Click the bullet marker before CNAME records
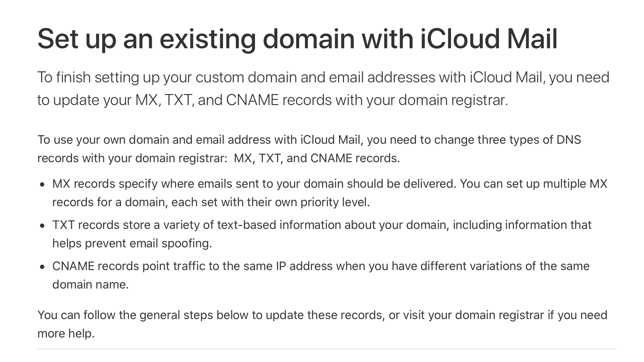This screenshot has height=362, width=644. [x=43, y=267]
